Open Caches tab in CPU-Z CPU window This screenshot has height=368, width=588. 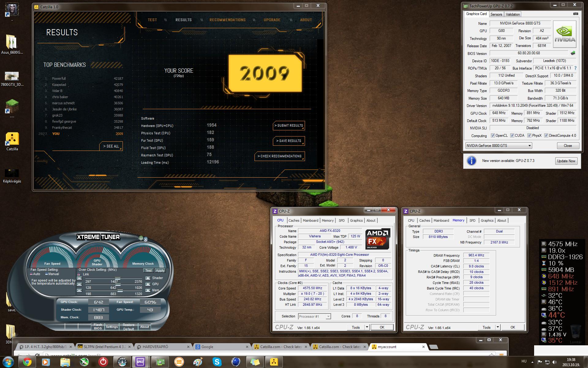pyautogui.click(x=294, y=220)
